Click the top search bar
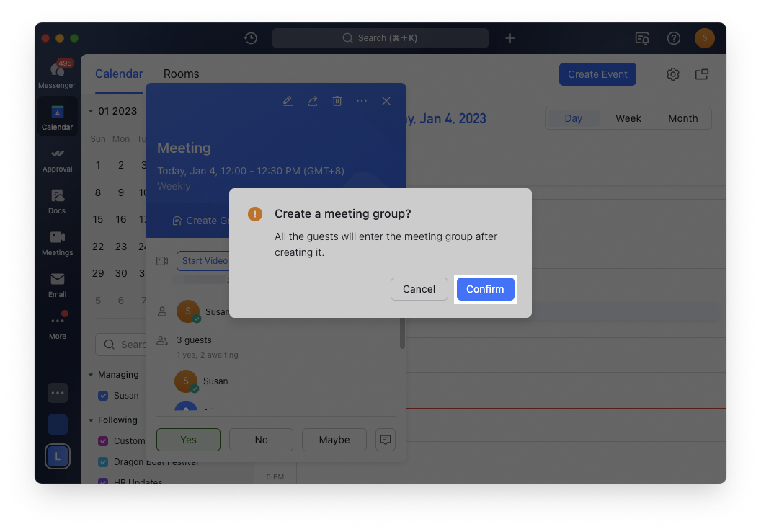 (x=380, y=38)
